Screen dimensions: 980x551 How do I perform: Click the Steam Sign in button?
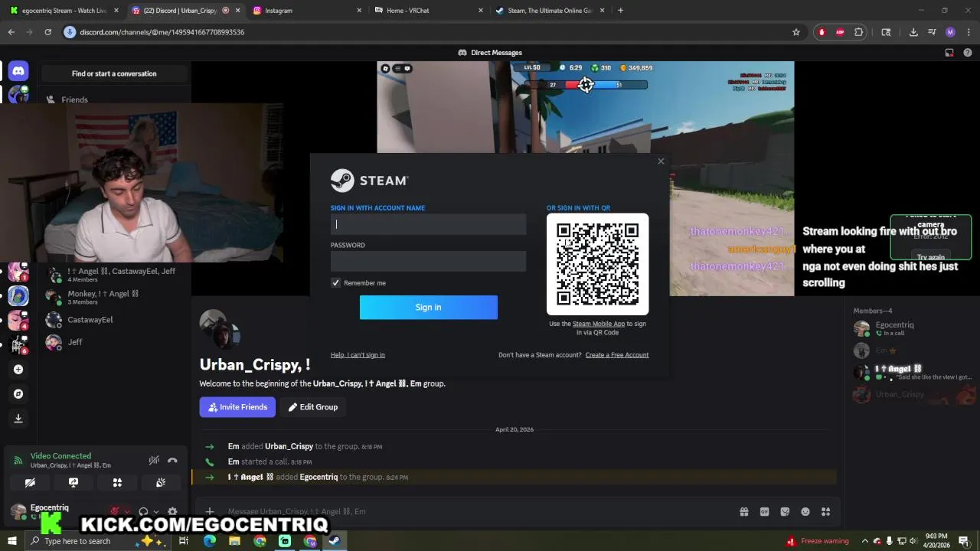point(428,307)
